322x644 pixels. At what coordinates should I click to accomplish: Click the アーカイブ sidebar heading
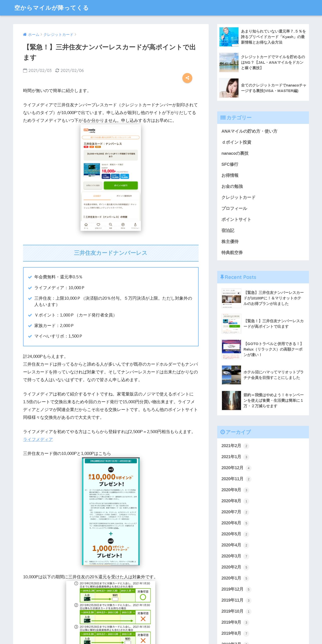[x=263, y=432]
